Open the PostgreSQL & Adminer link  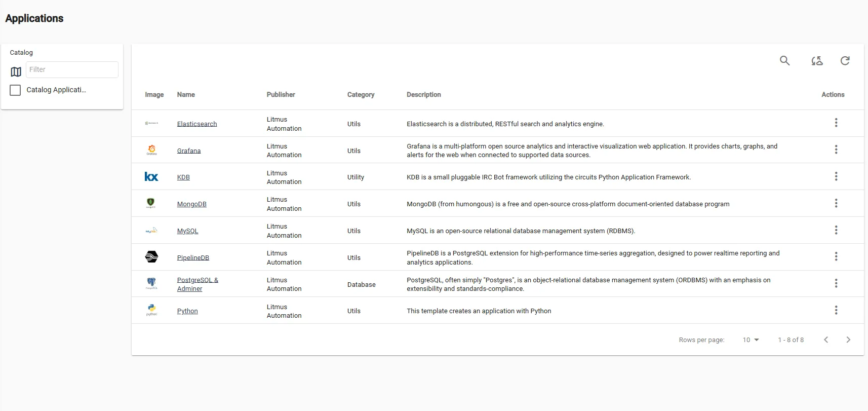[198, 284]
